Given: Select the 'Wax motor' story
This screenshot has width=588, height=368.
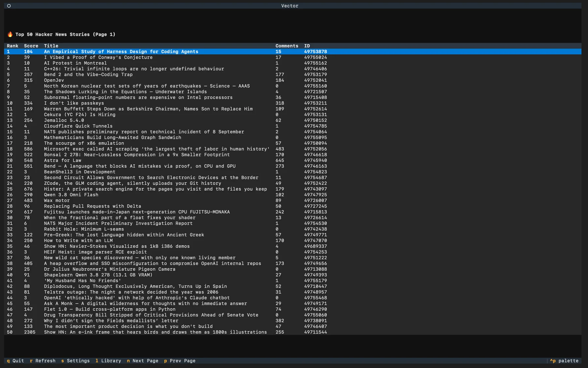Looking at the screenshot, I should point(293,201).
